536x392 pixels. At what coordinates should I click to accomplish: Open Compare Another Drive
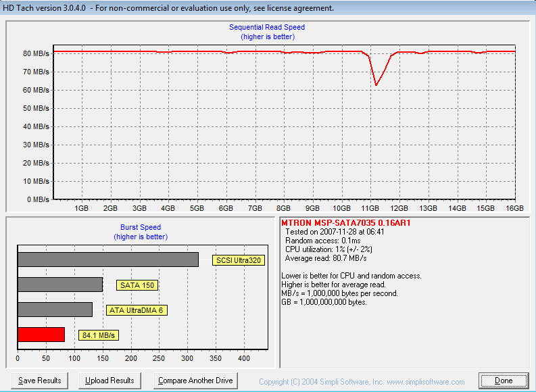point(195,381)
